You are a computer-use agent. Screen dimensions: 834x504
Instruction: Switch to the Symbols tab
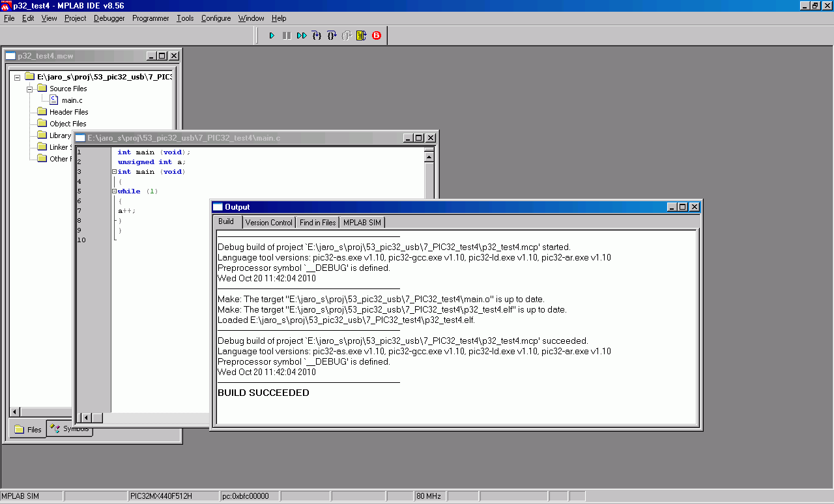[x=70, y=429]
